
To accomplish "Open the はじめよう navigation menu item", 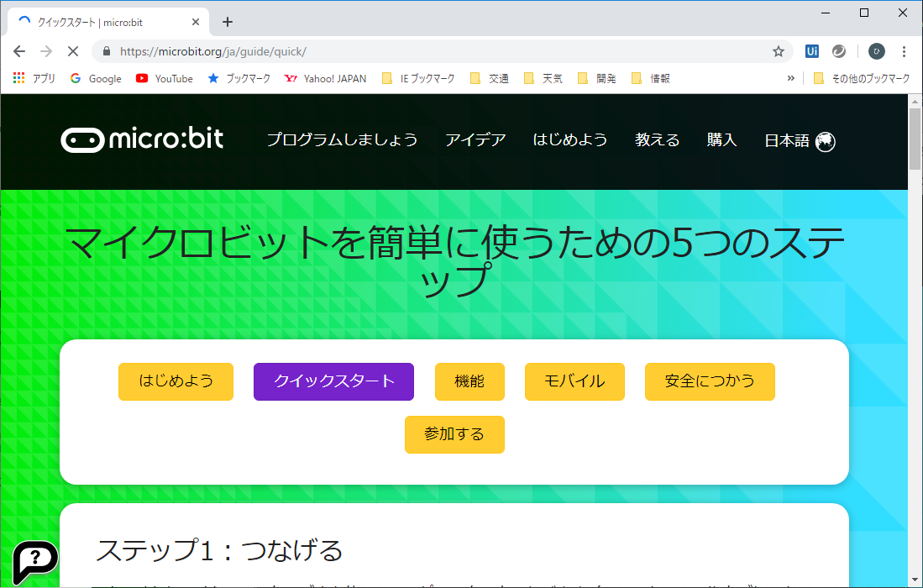I will 569,140.
